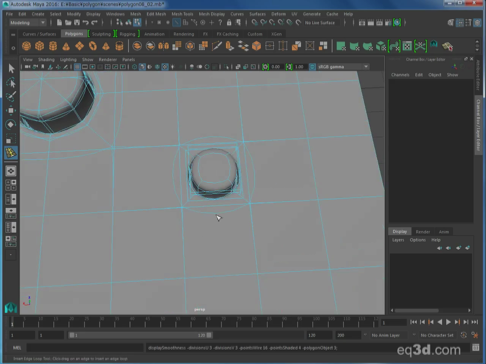Open the Mesh menu
Screen dimensions: 486x364
pyautogui.click(x=135, y=14)
